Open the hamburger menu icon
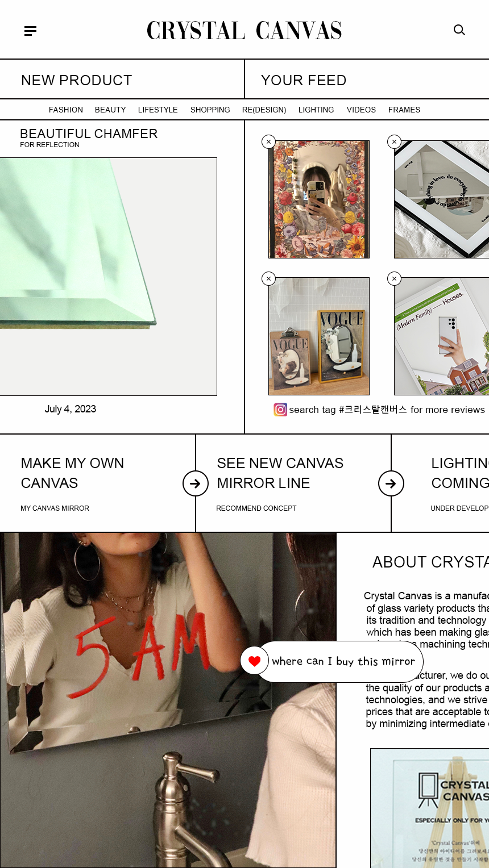 click(x=31, y=31)
